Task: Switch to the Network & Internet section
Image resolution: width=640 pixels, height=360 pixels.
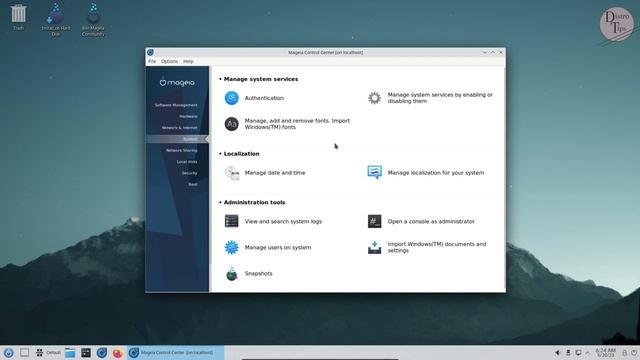Action: [x=179, y=128]
